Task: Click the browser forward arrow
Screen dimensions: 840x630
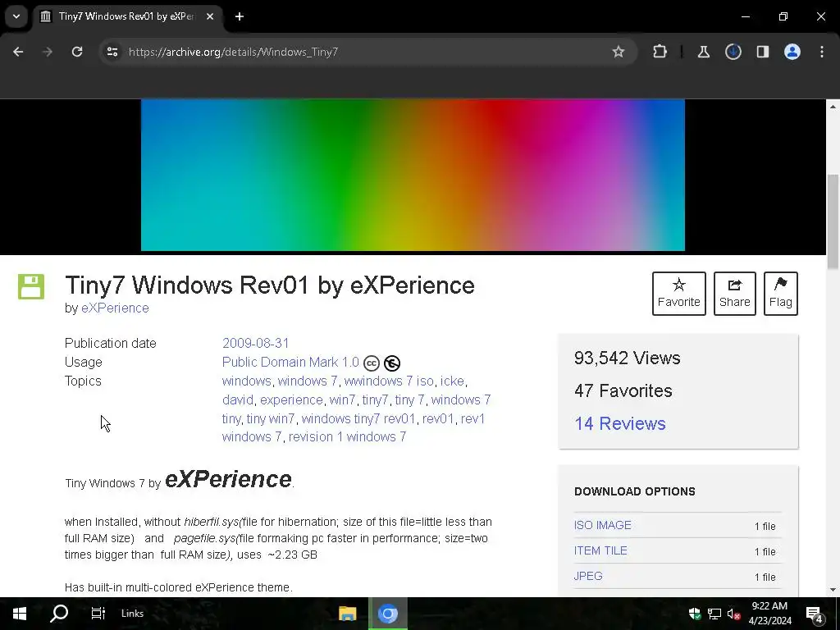Action: (x=47, y=52)
